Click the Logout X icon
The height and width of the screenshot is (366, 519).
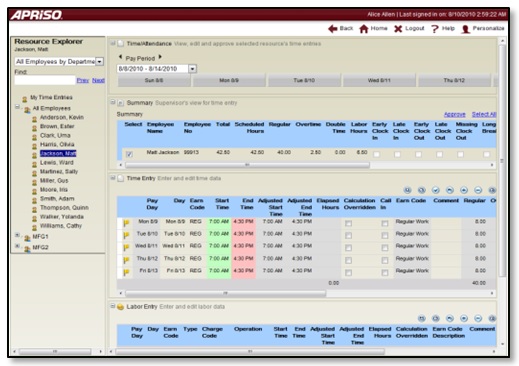[x=398, y=29]
